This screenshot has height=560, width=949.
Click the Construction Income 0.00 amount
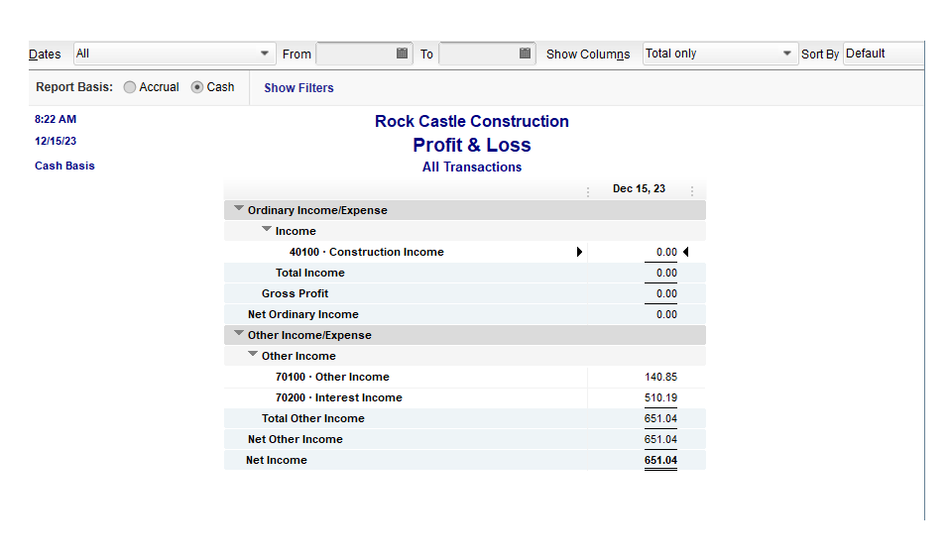point(666,252)
